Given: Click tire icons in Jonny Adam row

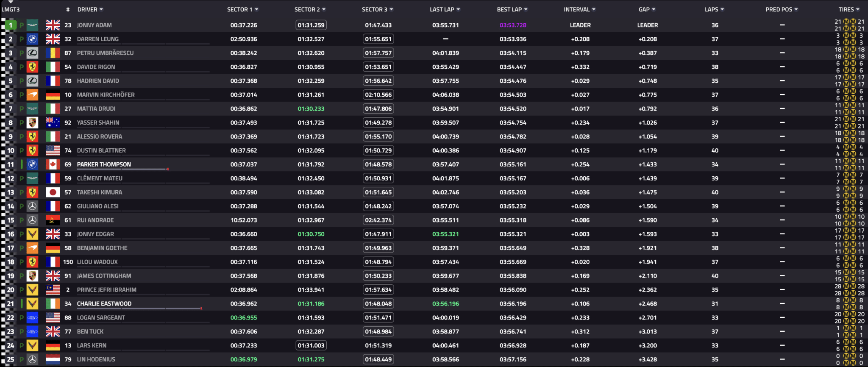Looking at the screenshot, I should point(849,25).
